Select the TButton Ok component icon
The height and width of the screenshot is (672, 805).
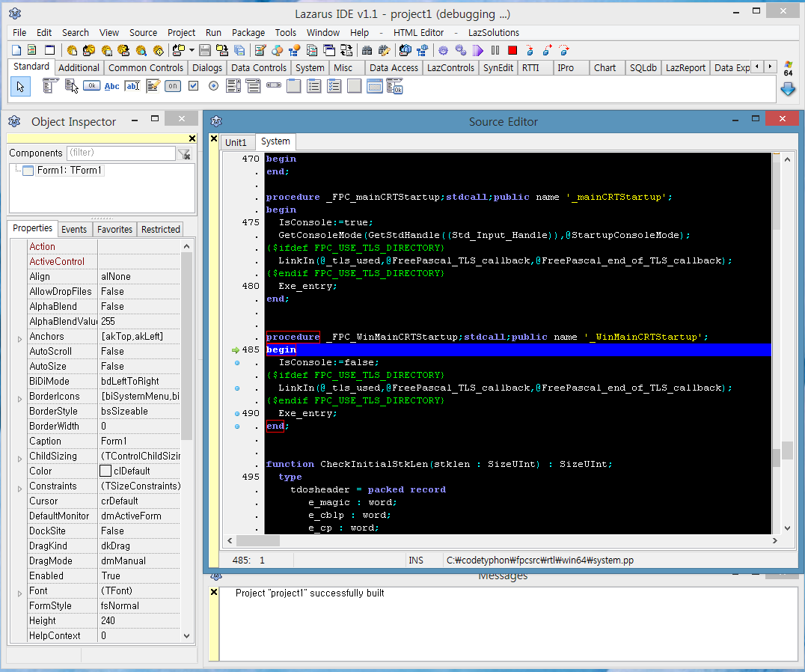coord(91,86)
